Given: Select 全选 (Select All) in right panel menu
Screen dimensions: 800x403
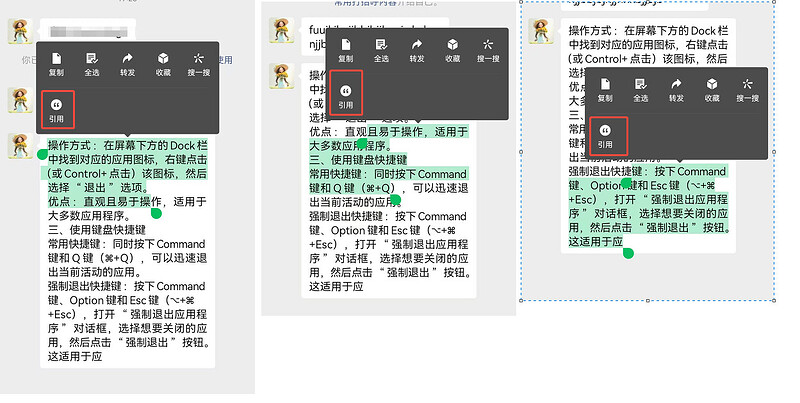Looking at the screenshot, I should [641, 89].
